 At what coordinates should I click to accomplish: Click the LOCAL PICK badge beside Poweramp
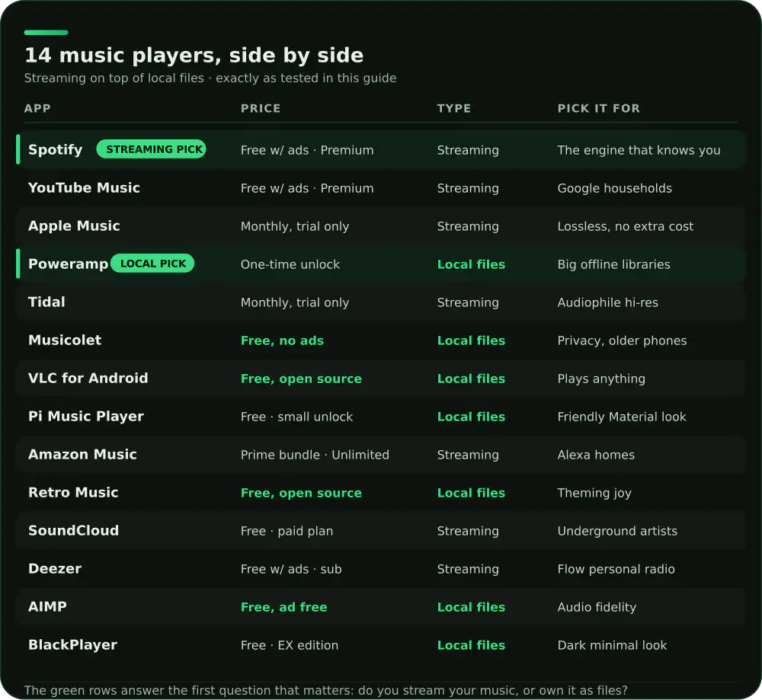[x=152, y=264]
